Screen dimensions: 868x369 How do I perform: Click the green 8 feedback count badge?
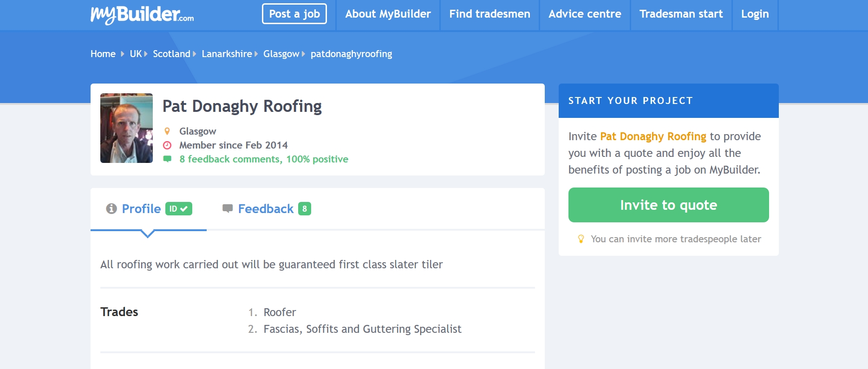click(305, 209)
